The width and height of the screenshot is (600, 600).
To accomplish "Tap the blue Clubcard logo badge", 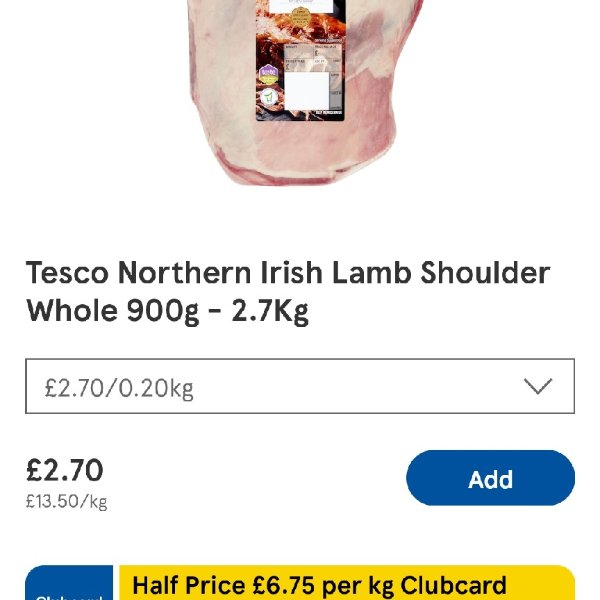I will pyautogui.click(x=69, y=582).
